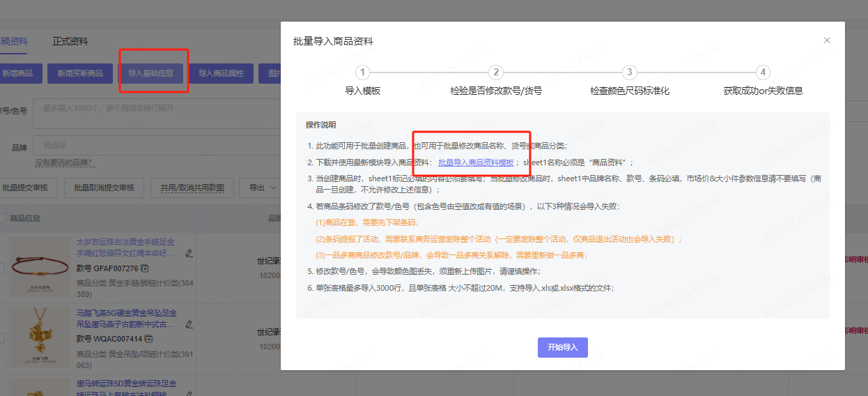
Task: Toggle the select-all checkbox beside 商品信息
Action: (x=2, y=218)
